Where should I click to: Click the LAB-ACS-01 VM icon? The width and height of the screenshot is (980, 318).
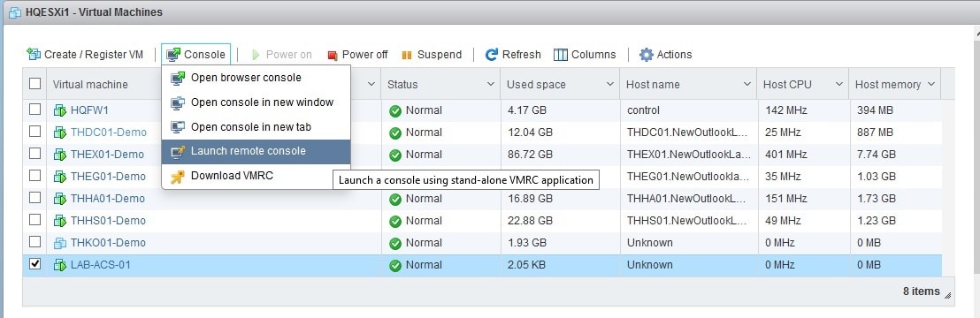pos(60,265)
